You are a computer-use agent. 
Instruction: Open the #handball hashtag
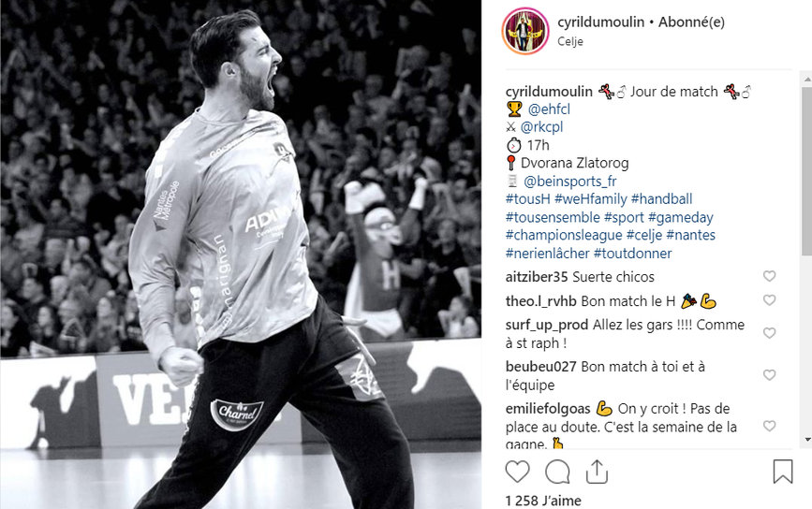[661, 199]
